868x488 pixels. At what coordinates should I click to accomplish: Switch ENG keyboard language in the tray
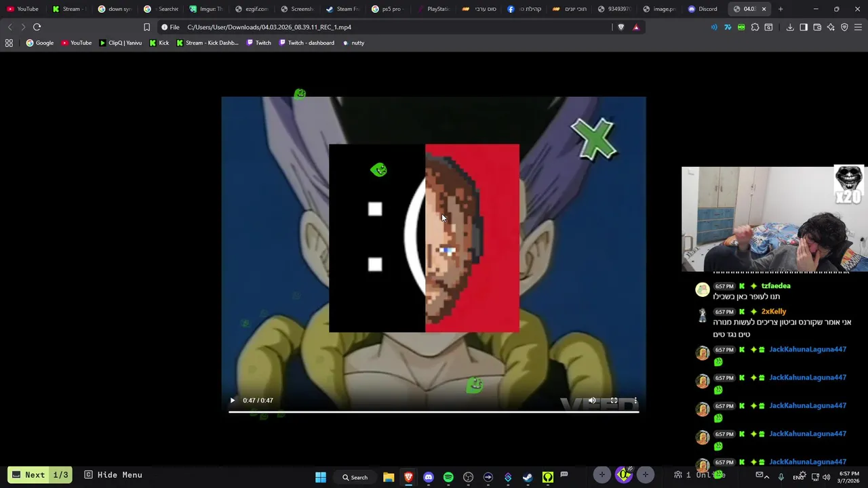click(798, 477)
